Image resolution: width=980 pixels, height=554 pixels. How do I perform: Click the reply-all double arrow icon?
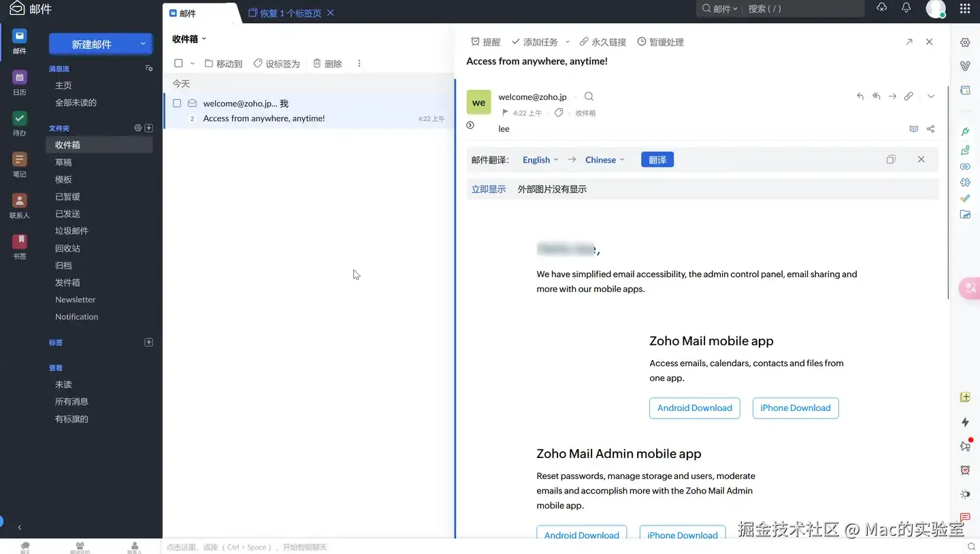click(x=877, y=97)
